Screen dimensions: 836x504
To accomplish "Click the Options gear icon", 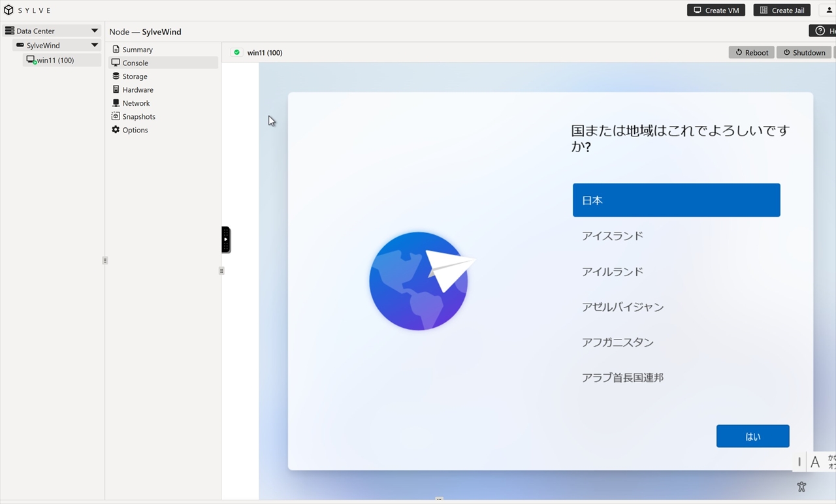I will (x=116, y=130).
